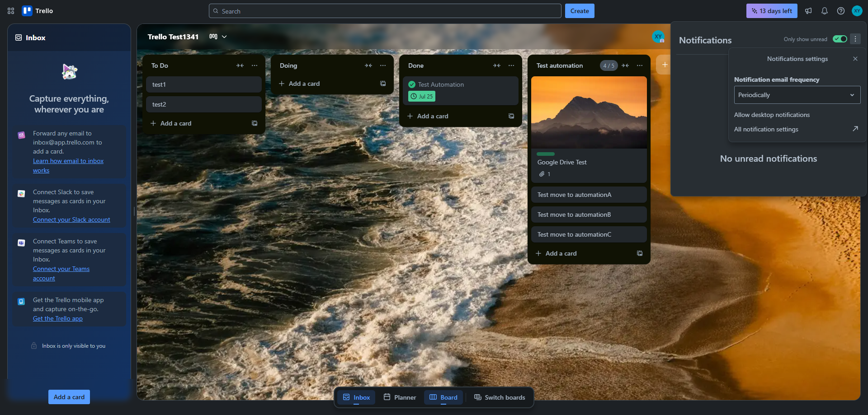The width and height of the screenshot is (868, 415).
Task: Open Connect your Teams account link
Action: 61,274
